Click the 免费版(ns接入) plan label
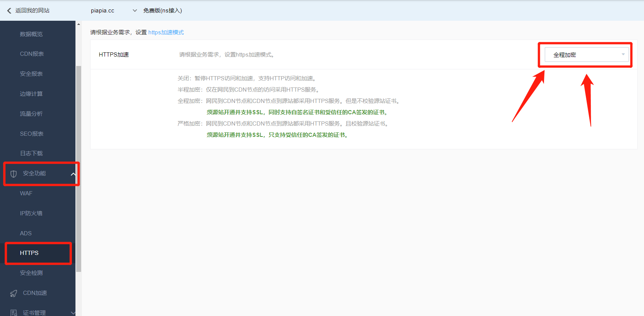This screenshot has height=316, width=644. click(x=163, y=11)
